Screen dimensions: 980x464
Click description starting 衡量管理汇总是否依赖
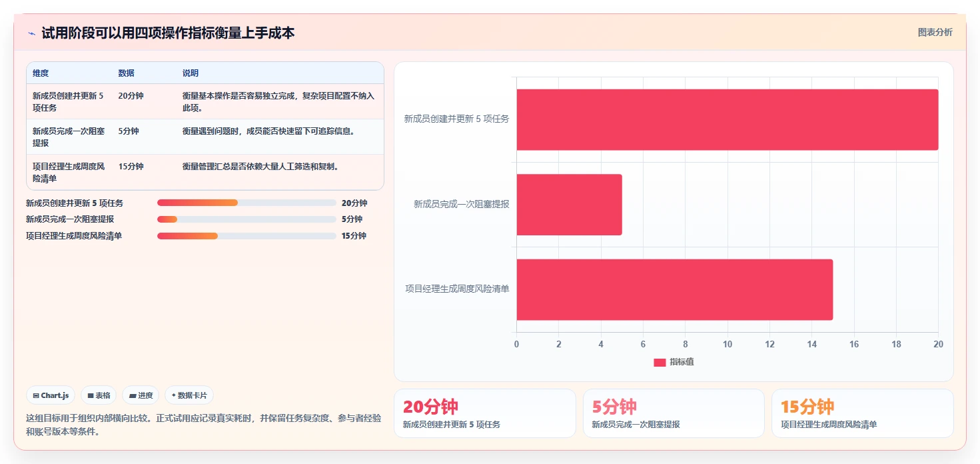(260, 167)
